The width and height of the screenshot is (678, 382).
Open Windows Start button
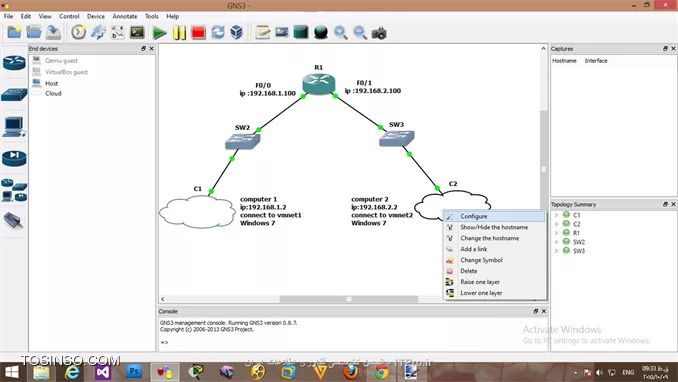point(11,372)
